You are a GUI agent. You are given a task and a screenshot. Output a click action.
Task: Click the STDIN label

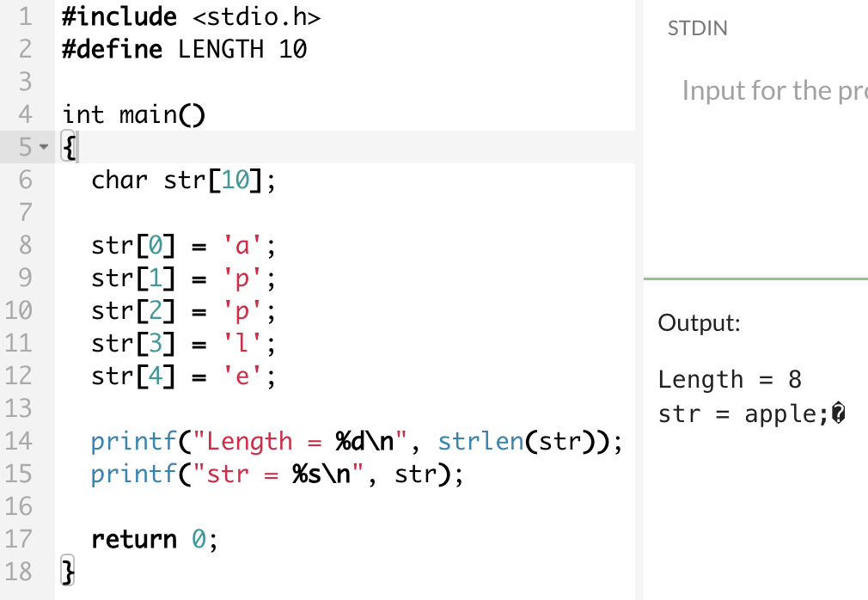point(698,28)
